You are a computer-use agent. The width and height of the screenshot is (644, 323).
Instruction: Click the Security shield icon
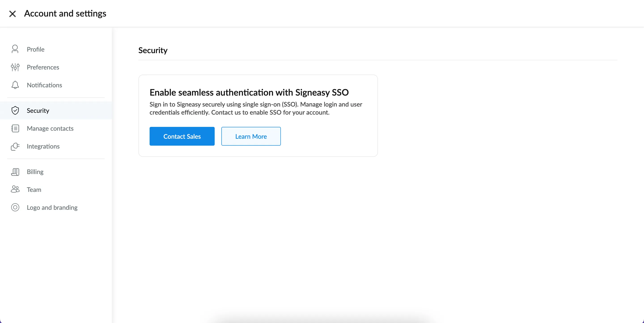(15, 110)
